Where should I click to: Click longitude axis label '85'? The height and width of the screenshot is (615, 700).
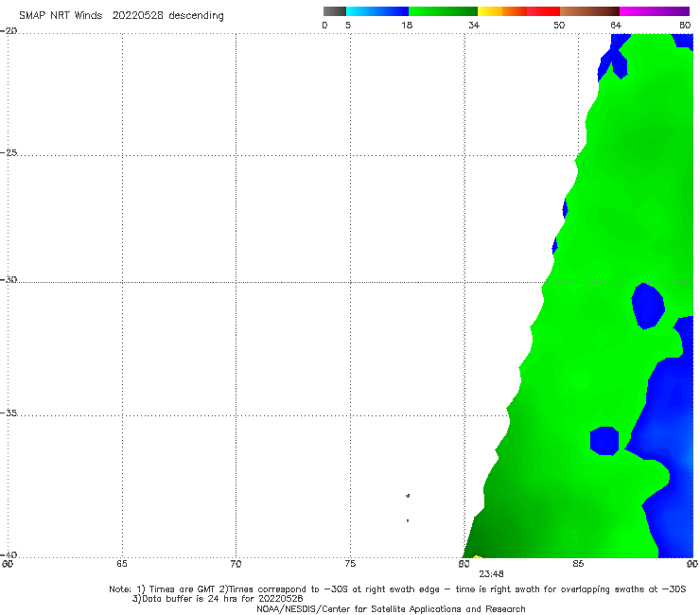[578, 564]
